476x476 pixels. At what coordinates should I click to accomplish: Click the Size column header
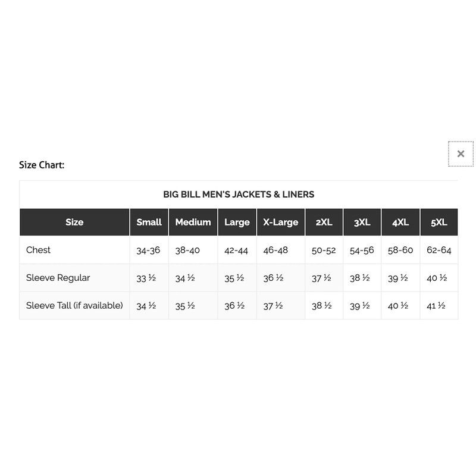pos(74,222)
